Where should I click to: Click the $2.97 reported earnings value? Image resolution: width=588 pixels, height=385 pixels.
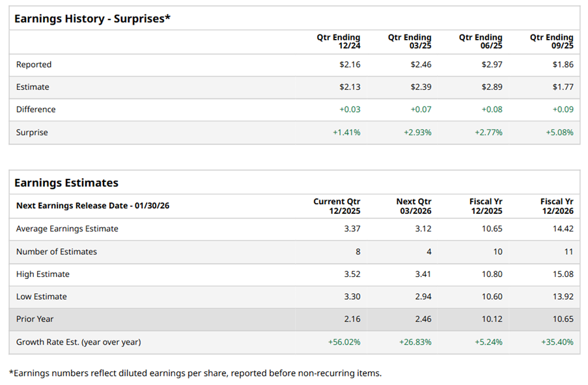point(491,64)
